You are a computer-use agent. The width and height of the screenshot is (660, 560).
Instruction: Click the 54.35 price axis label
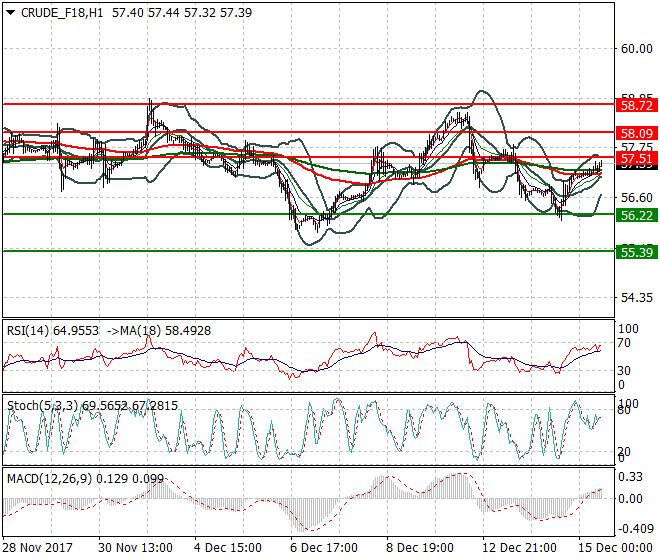(636, 298)
